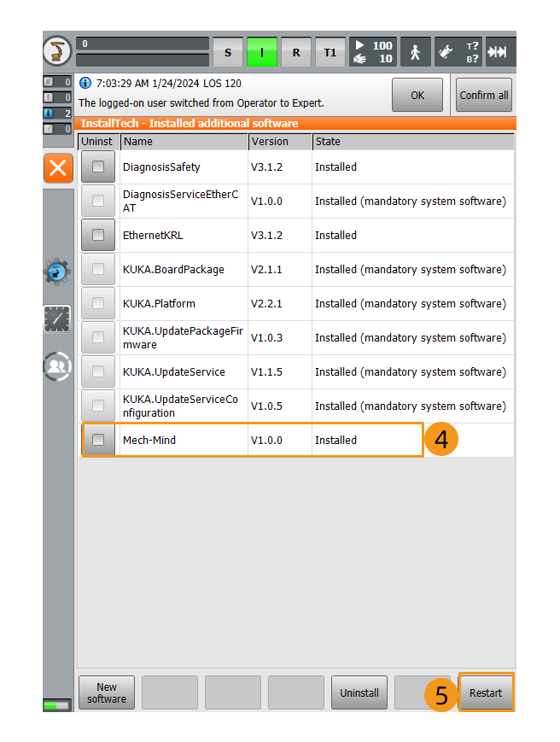This screenshot has height=742, width=560.
Task: Tick the Mech-Mind uninstall checkbox
Action: click(98, 440)
